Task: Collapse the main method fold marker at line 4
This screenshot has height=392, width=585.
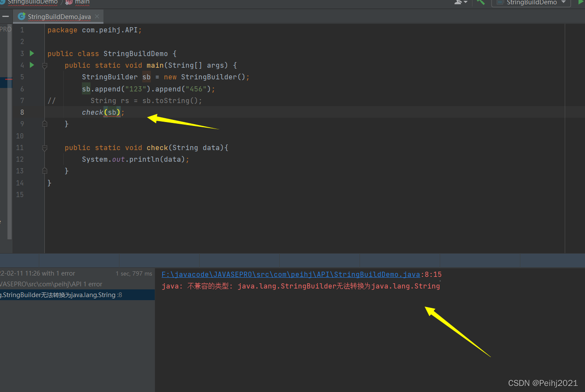Action: click(x=45, y=66)
